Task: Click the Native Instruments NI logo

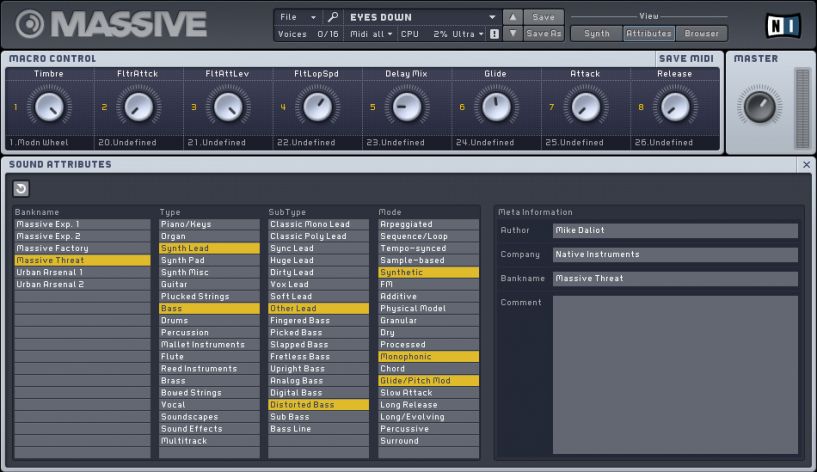Action: click(783, 25)
